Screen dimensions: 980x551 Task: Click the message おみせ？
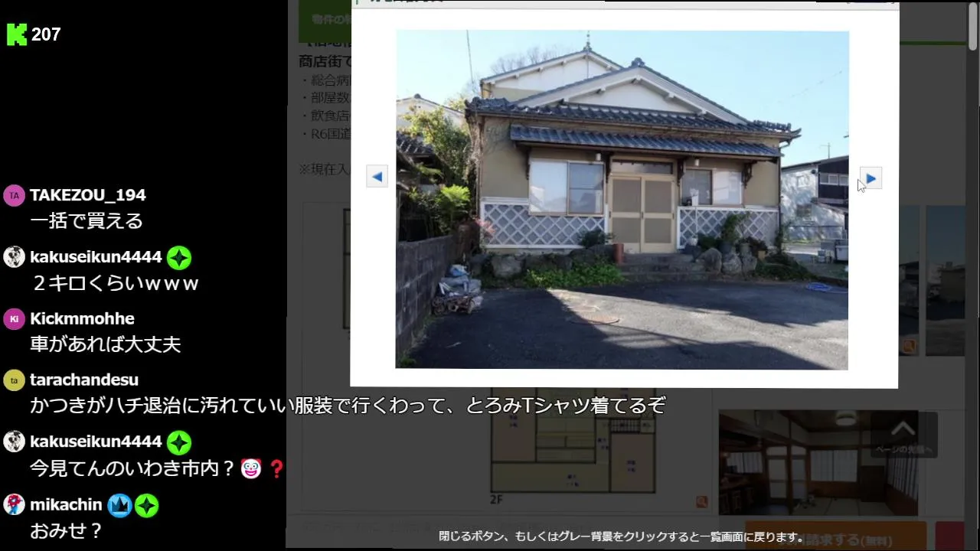67,530
